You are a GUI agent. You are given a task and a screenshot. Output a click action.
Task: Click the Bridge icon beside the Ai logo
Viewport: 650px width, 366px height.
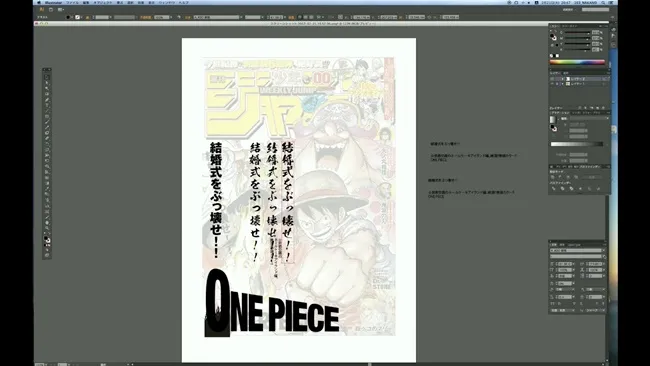51,10
